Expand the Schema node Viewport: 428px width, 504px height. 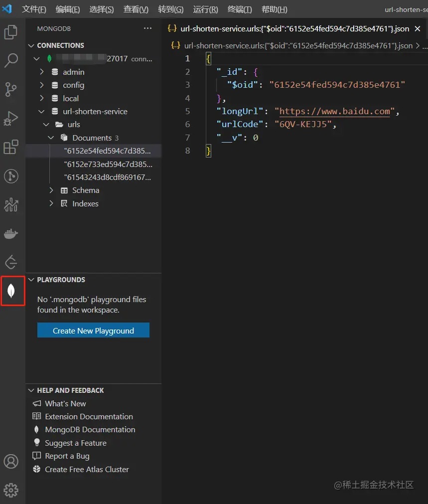(51, 190)
